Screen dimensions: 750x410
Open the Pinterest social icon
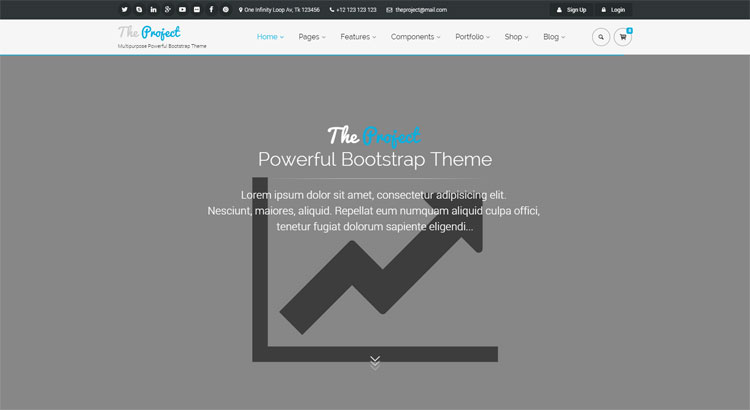[226, 10]
